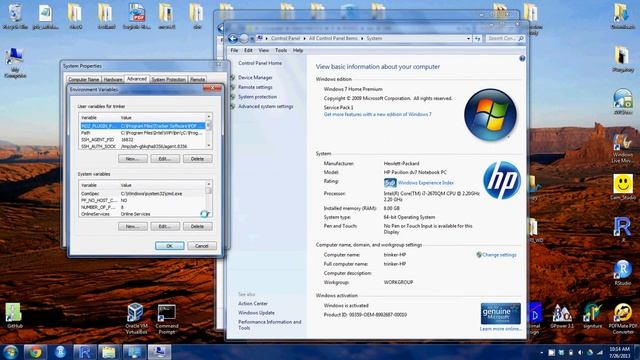Switch to the System Protection tab
The image size is (640, 360).
[169, 80]
